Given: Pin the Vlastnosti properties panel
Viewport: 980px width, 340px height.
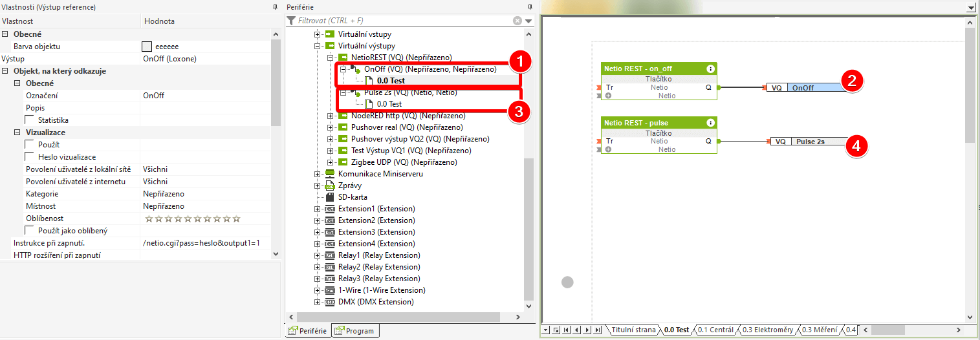Looking at the screenshot, I should [x=276, y=6].
